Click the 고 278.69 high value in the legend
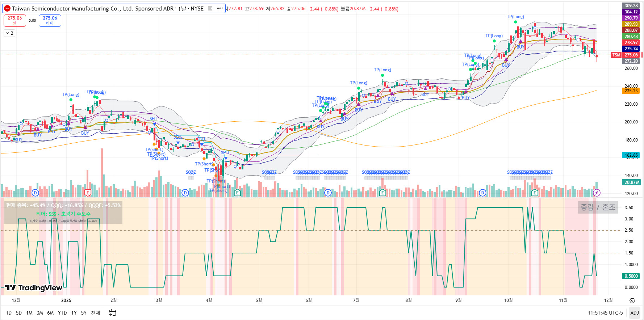The width and height of the screenshot is (644, 320). 254,9
